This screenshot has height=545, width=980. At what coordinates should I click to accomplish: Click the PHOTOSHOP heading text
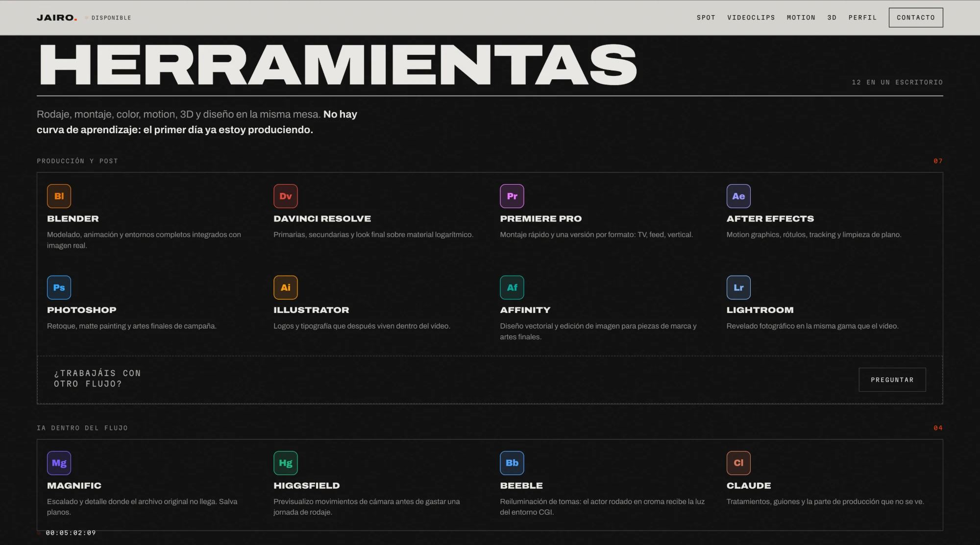click(82, 310)
